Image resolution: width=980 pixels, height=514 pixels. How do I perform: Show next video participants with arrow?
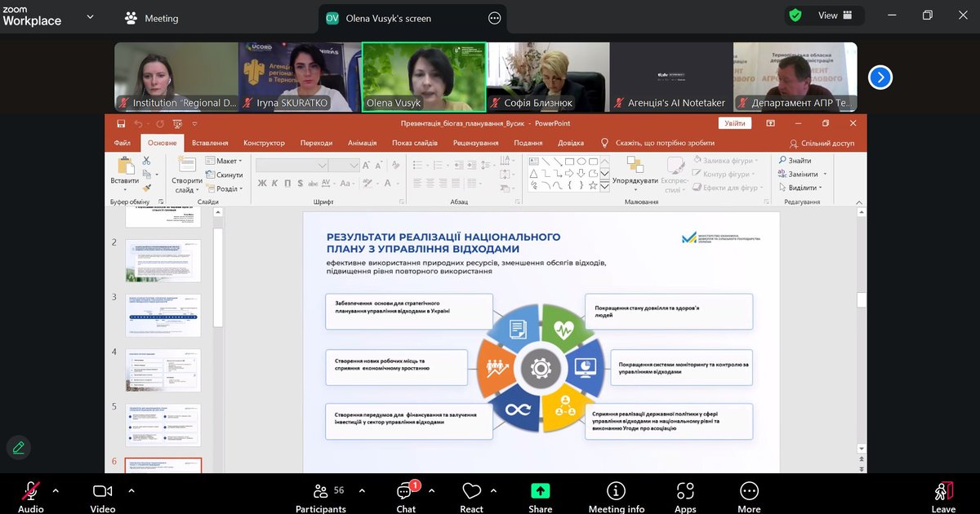pyautogui.click(x=880, y=78)
